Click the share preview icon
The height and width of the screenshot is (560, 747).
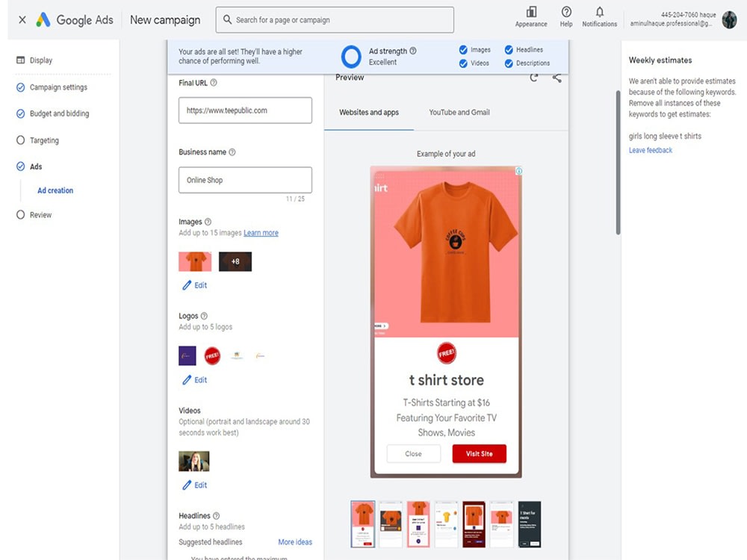(557, 78)
